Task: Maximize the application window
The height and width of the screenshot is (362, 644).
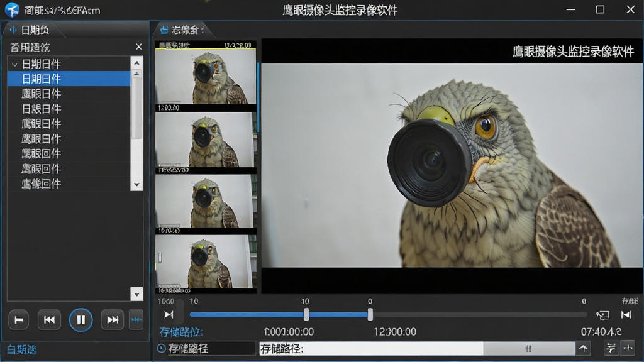Action: pyautogui.click(x=600, y=9)
